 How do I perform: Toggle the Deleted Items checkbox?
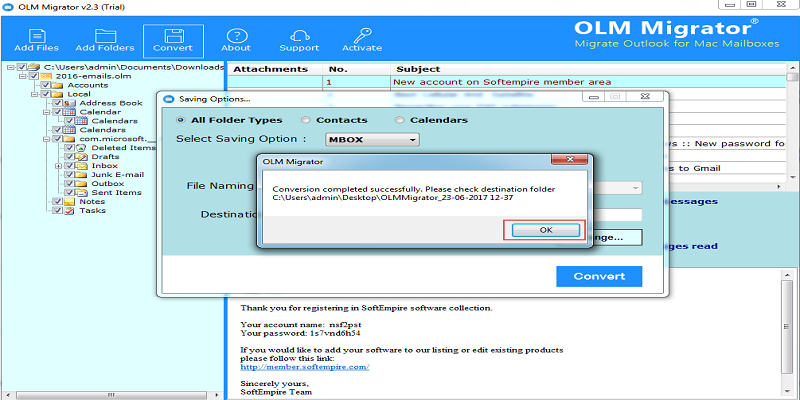pyautogui.click(x=69, y=147)
